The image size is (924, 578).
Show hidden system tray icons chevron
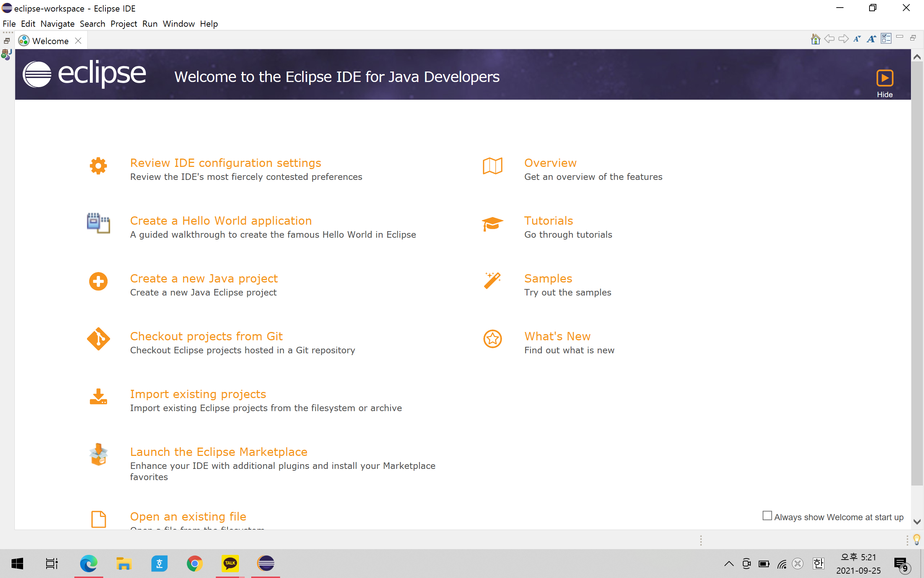tap(728, 564)
